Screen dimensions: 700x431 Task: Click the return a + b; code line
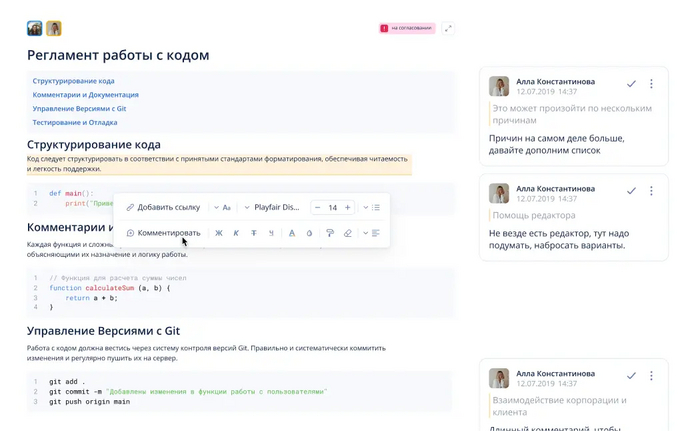coord(92,298)
